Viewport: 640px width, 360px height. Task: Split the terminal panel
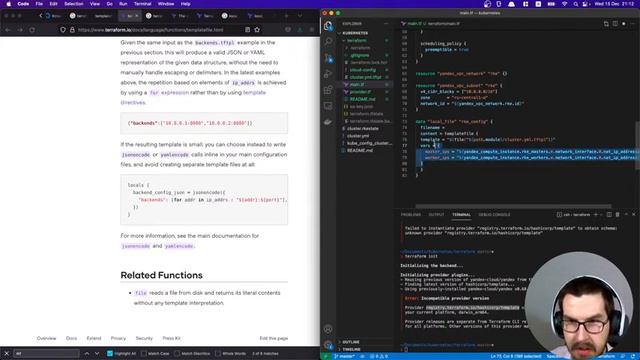[609, 214]
